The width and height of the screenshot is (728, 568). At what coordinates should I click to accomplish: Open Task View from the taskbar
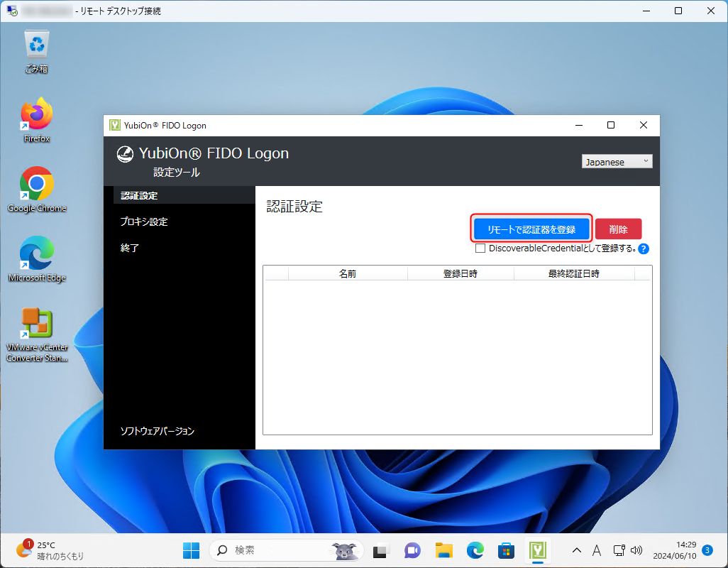(381, 551)
